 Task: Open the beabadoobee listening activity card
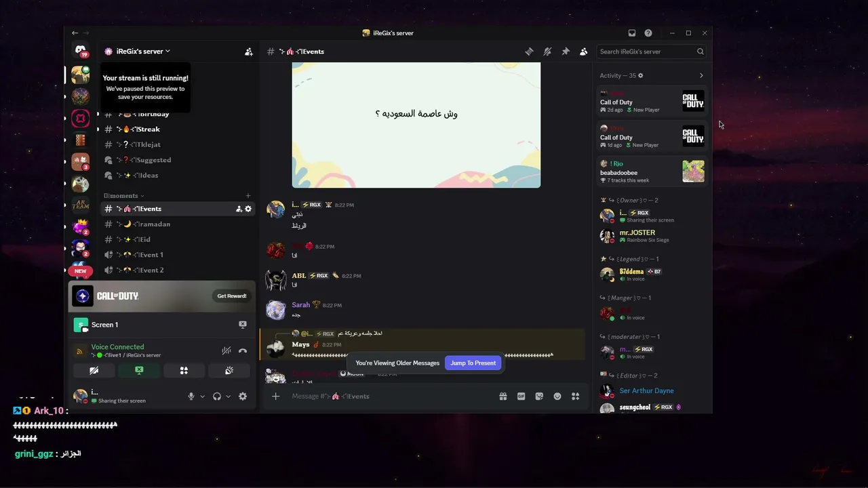tap(652, 171)
